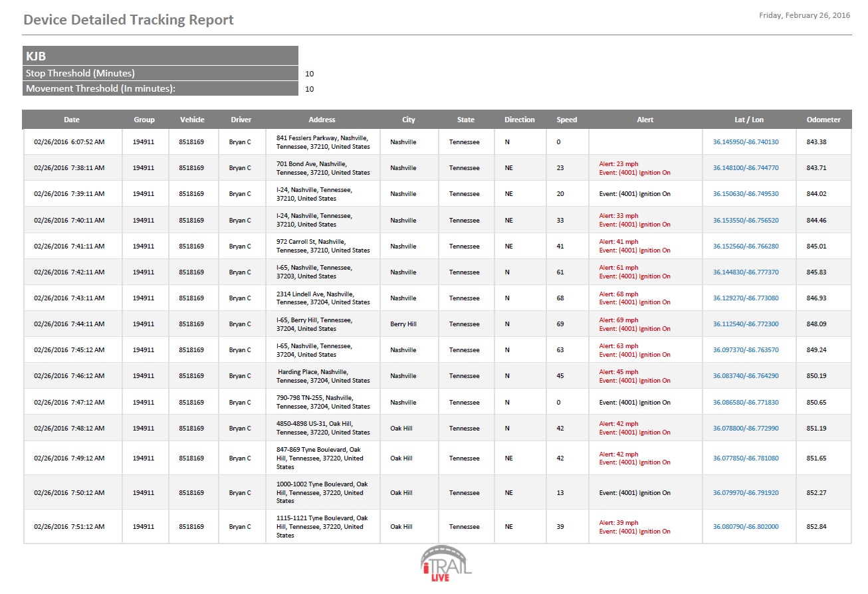
Task: Select the Direction column header
Action: point(519,120)
